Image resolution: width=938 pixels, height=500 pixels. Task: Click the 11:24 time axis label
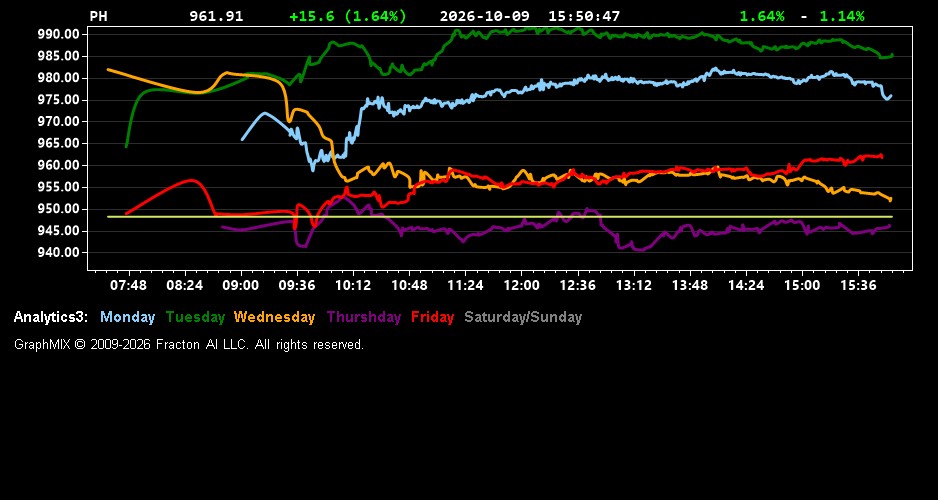465,286
